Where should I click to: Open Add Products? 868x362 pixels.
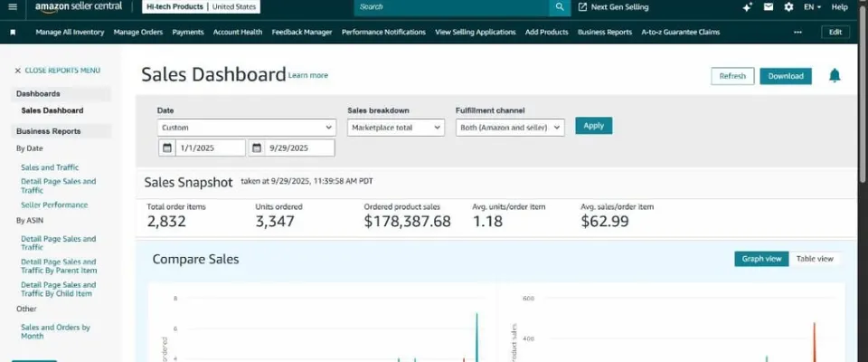tap(546, 33)
